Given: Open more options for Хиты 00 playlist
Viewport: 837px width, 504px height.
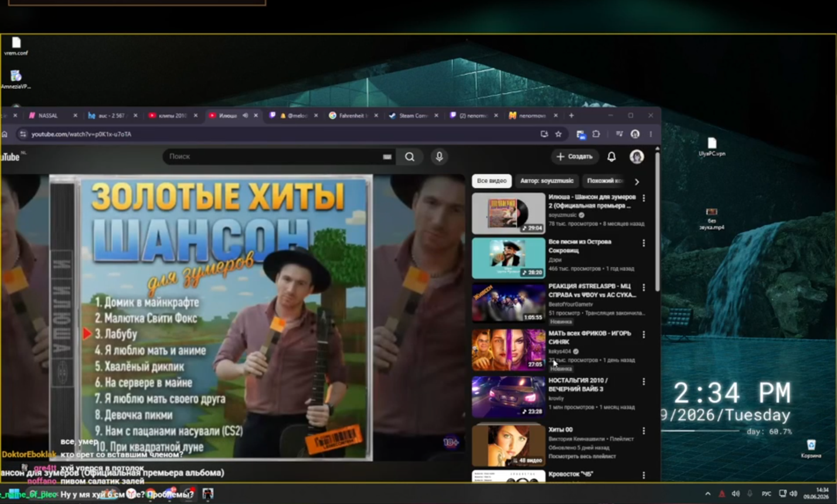Looking at the screenshot, I should point(644,431).
